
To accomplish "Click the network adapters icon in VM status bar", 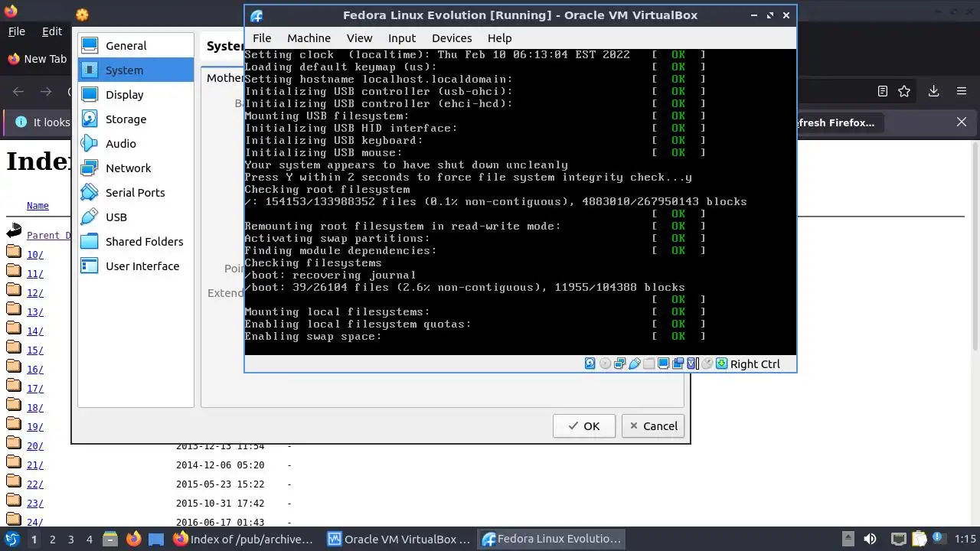I will (x=619, y=364).
